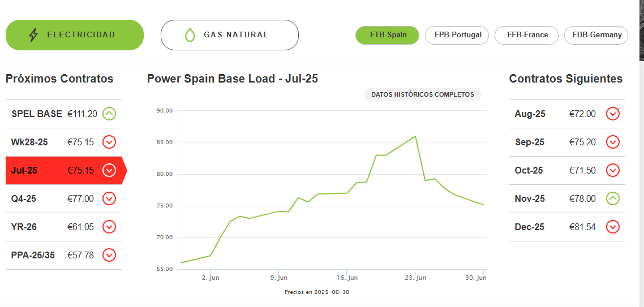Click the €72.00 Aug-25 price
The height and width of the screenshot is (307, 644).
[x=582, y=114]
